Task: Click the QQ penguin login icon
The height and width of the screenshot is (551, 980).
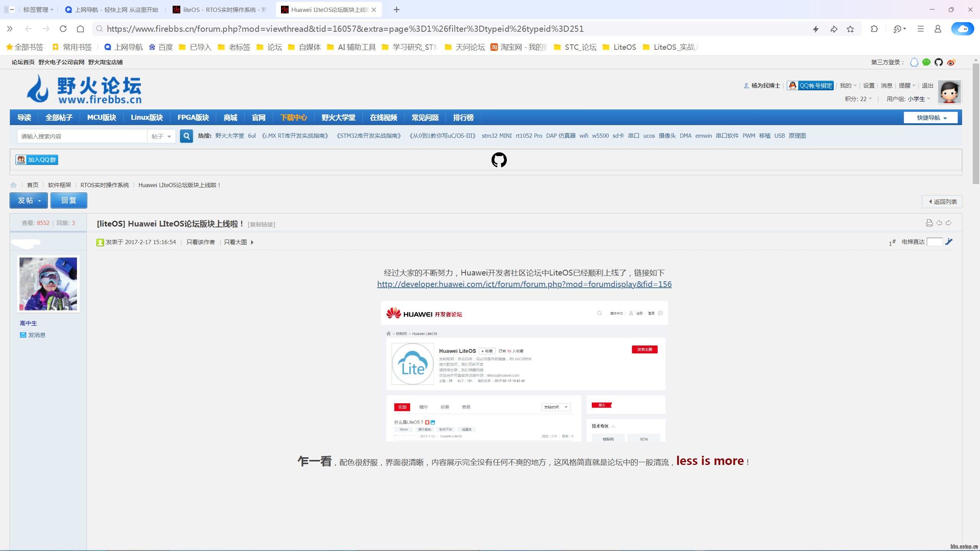Action: click(x=914, y=62)
